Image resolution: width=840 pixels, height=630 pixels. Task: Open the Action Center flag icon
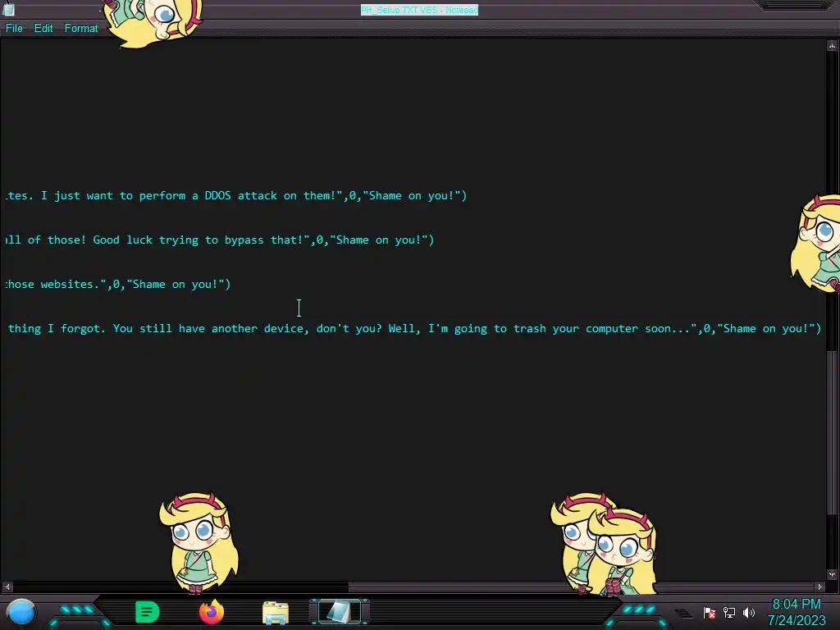[x=710, y=612]
